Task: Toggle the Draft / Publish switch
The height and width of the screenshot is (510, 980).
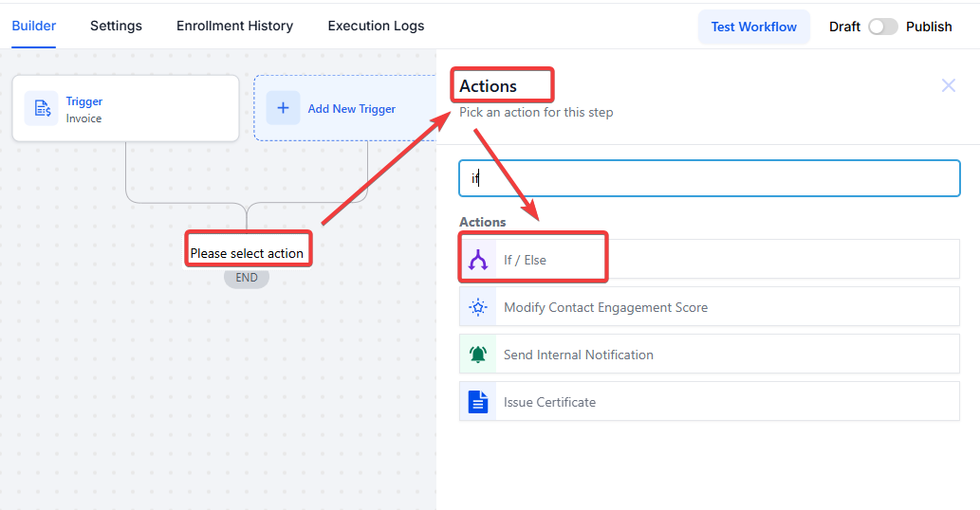Action: coord(882,27)
